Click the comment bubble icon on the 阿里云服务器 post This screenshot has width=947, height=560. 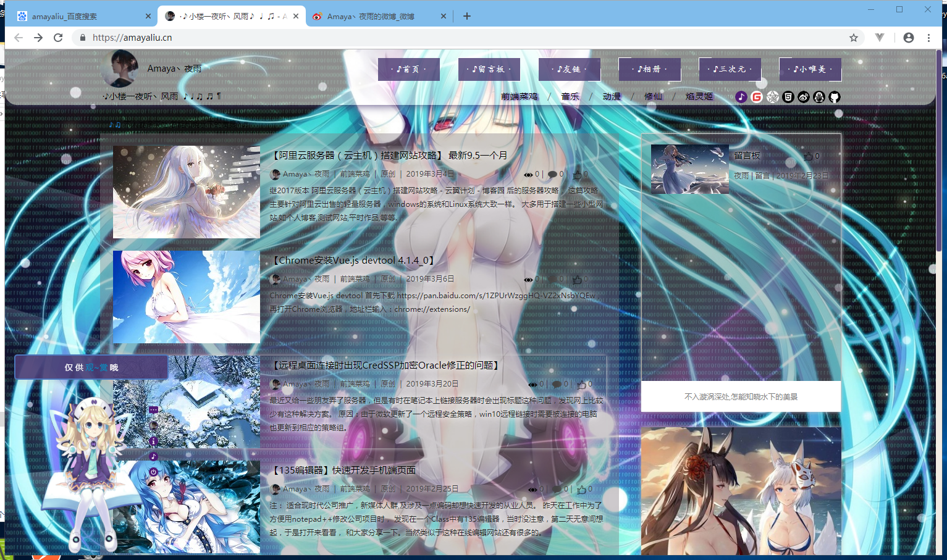coord(552,175)
